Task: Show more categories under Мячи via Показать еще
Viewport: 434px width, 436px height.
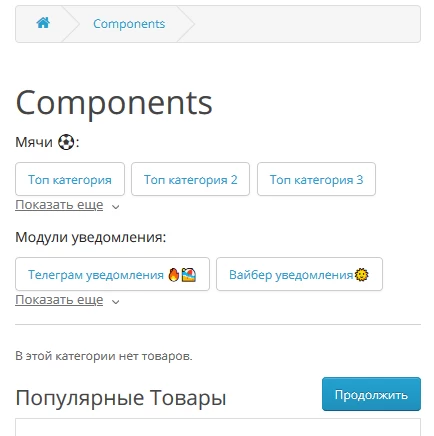Action: [x=59, y=205]
